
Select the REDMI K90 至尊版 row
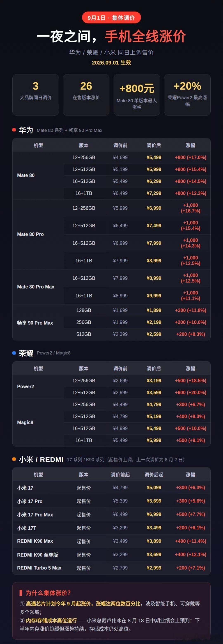coord(111,555)
